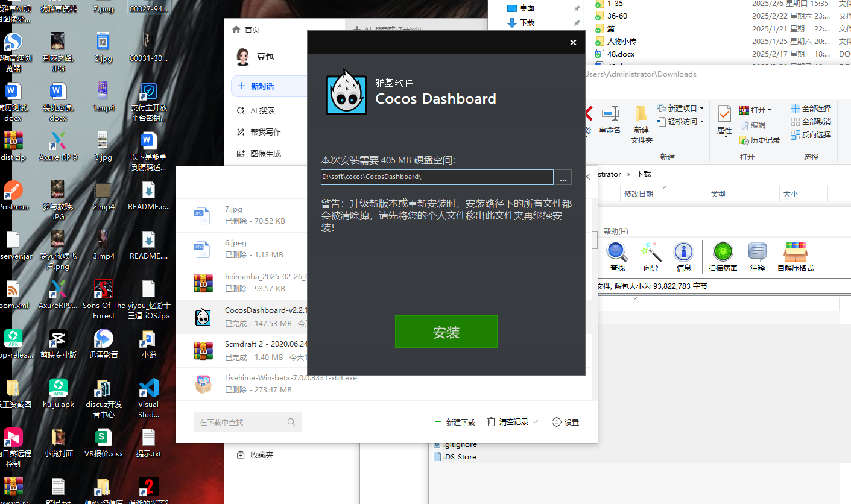Open the 向导 (Wizard) in WinRAR toolbar
Image resolution: width=851 pixels, height=504 pixels.
tap(650, 256)
